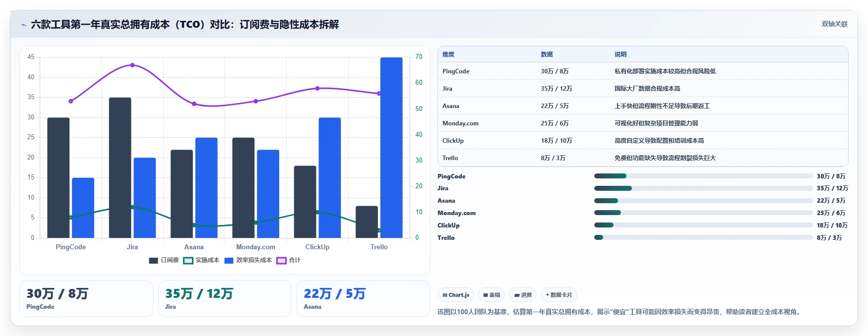This screenshot has height=336, width=868.
Task: Toggle the 效率损失成本 legend item
Action: pyautogui.click(x=248, y=260)
